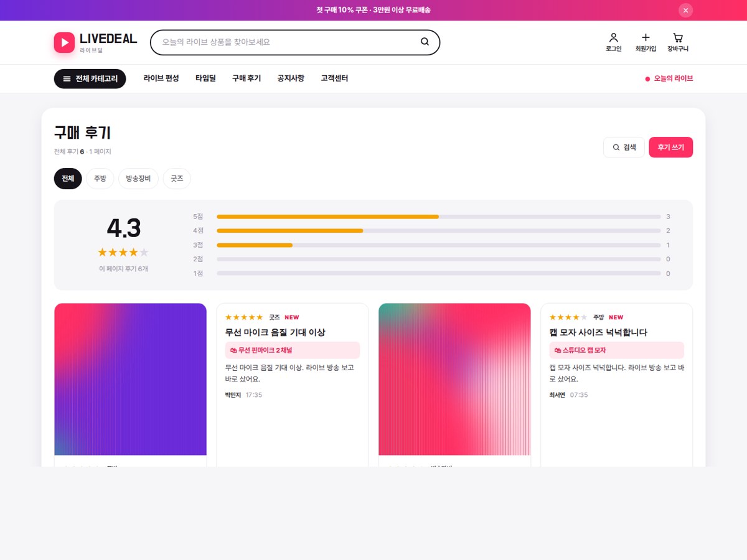Click the 17:35 timestamp
747x560 pixels.
(254, 395)
